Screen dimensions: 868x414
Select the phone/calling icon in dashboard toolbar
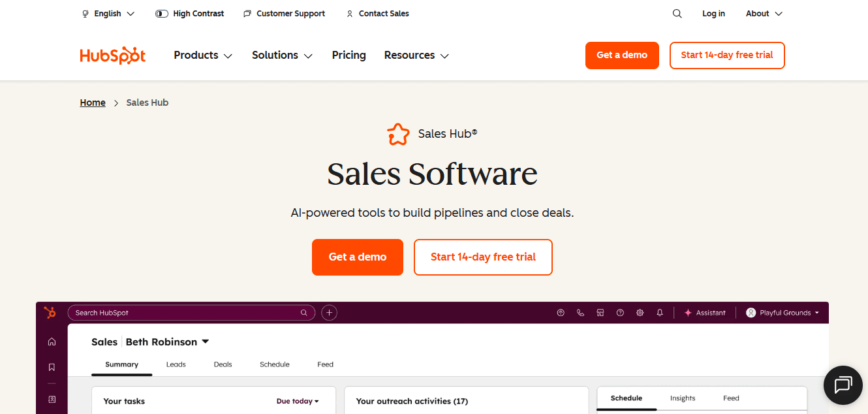coord(580,312)
